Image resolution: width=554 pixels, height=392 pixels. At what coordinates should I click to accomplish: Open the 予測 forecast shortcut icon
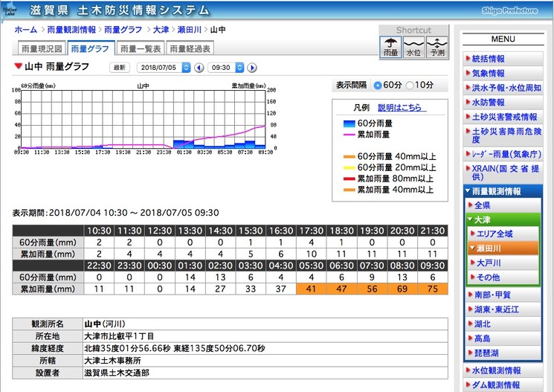coord(437,47)
